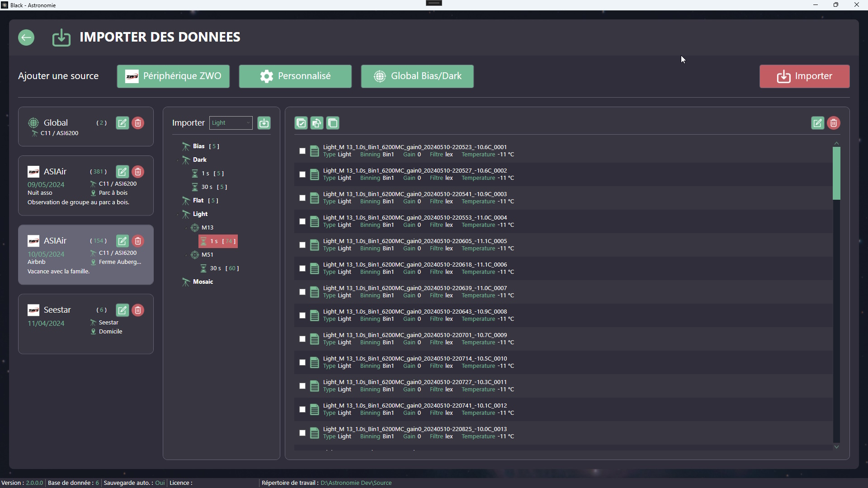Click red trash icon above file list

pyautogui.click(x=834, y=123)
